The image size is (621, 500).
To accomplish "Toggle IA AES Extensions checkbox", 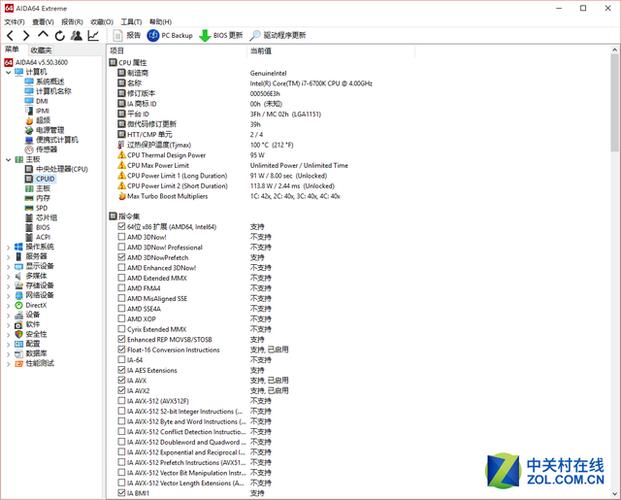I will point(122,370).
